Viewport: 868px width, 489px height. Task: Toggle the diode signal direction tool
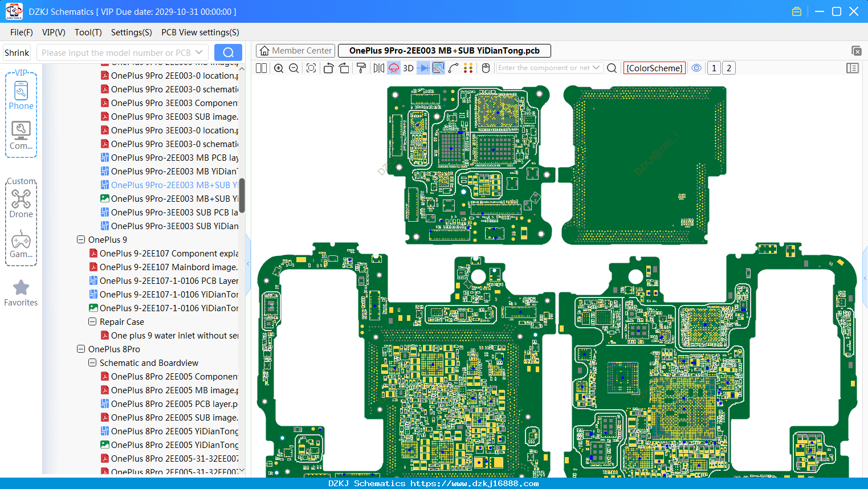423,68
